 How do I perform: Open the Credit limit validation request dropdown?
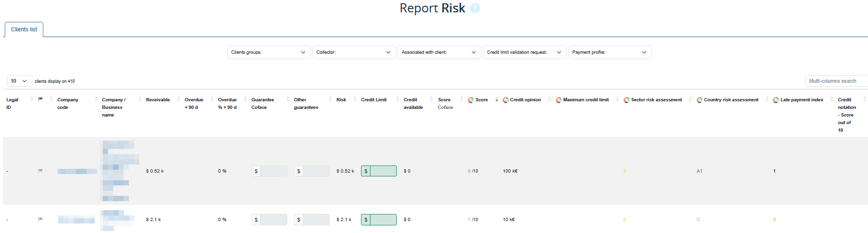(525, 52)
